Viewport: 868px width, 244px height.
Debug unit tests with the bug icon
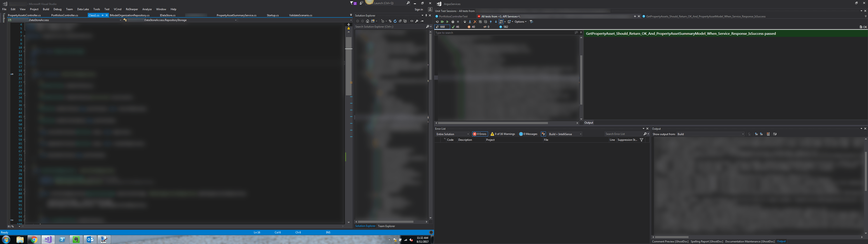(453, 22)
